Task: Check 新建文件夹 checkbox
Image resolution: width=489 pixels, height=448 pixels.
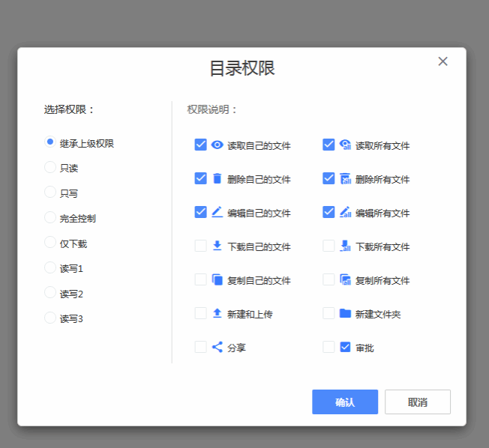Action: click(x=328, y=313)
